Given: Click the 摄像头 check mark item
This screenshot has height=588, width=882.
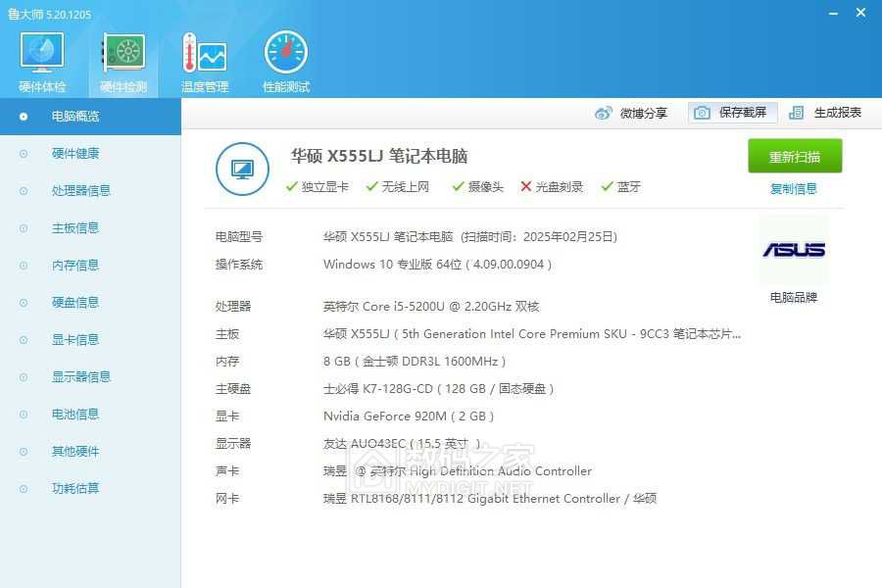Looking at the screenshot, I should click(x=478, y=187).
